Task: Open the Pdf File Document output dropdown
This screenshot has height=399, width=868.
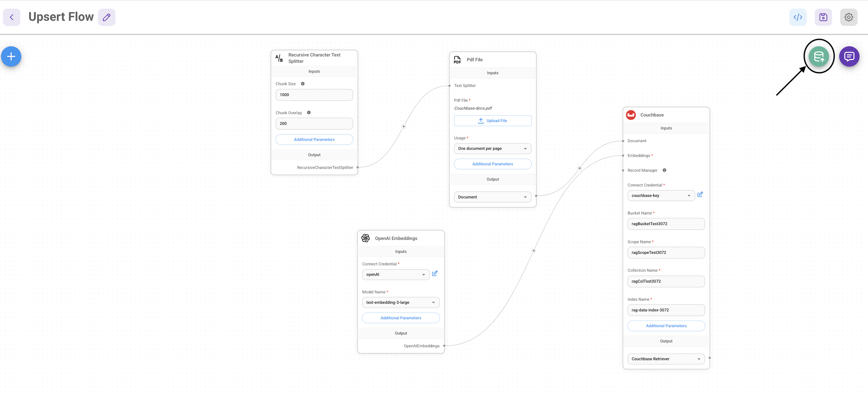Action: (492, 197)
